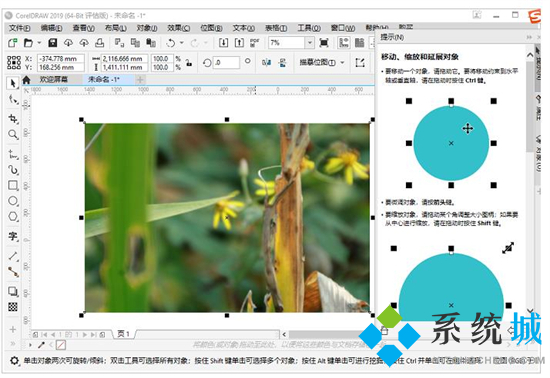Click the Mirror vertically icon
This screenshot has width=550, height=378.
[x=282, y=62]
